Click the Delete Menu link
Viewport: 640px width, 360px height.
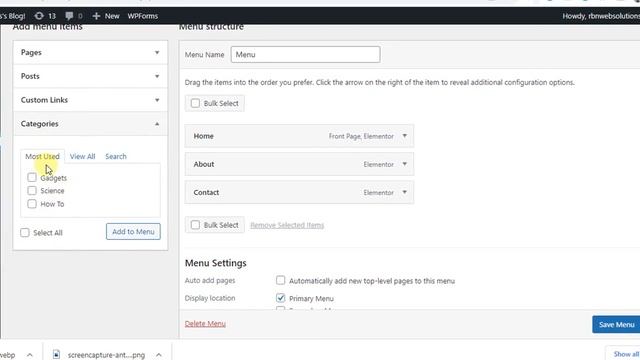[205, 324]
